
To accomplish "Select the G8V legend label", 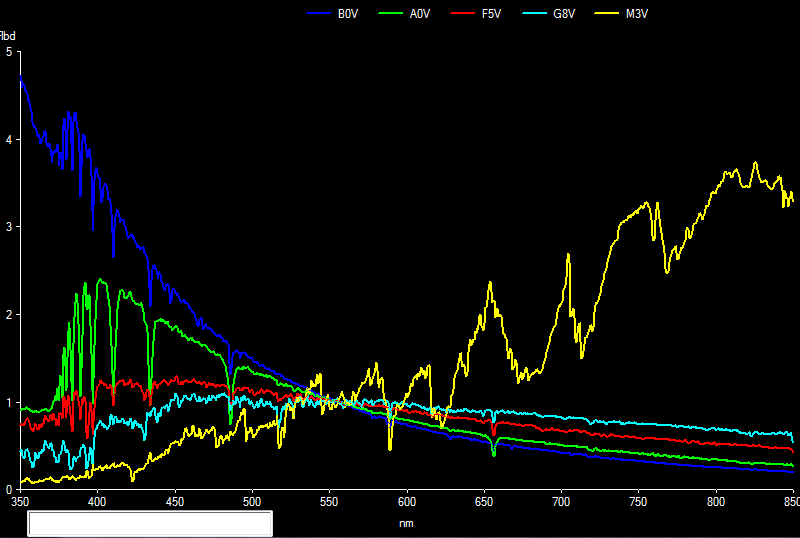I will [x=564, y=14].
